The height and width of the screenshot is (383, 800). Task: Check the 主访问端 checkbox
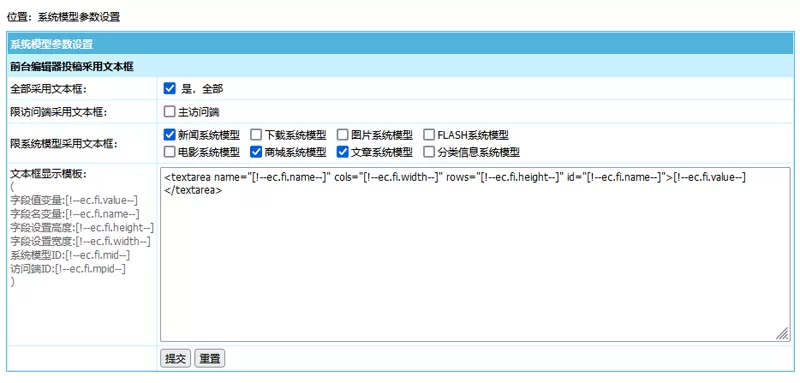pos(169,112)
